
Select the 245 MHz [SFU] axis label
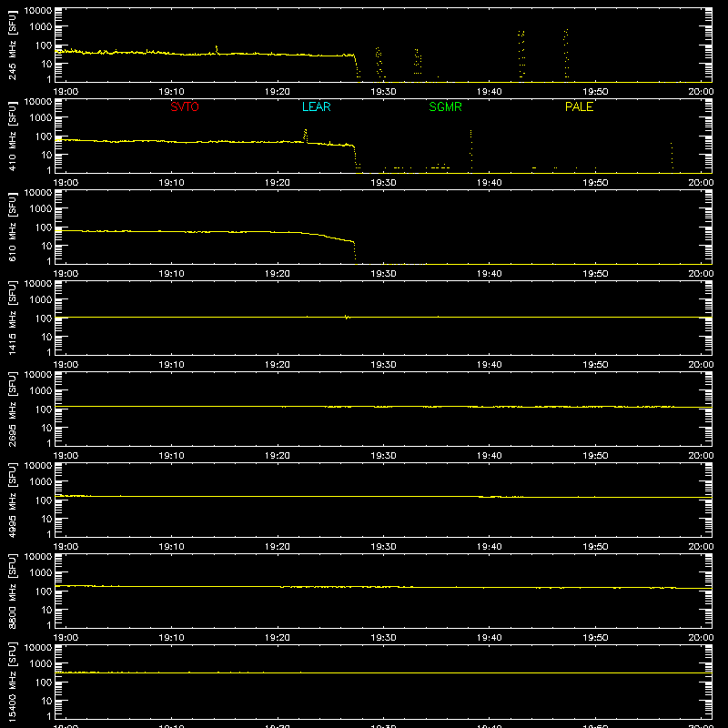(12, 45)
